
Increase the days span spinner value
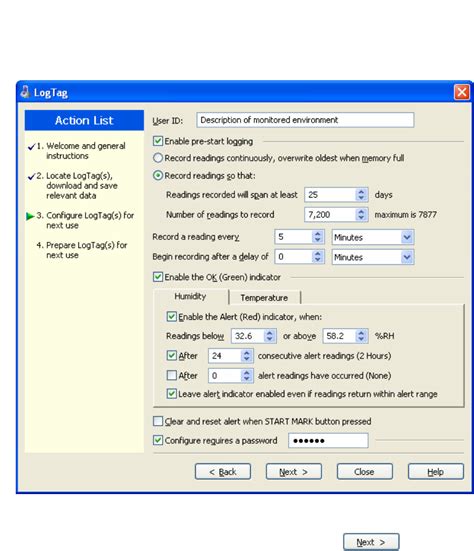(361, 192)
